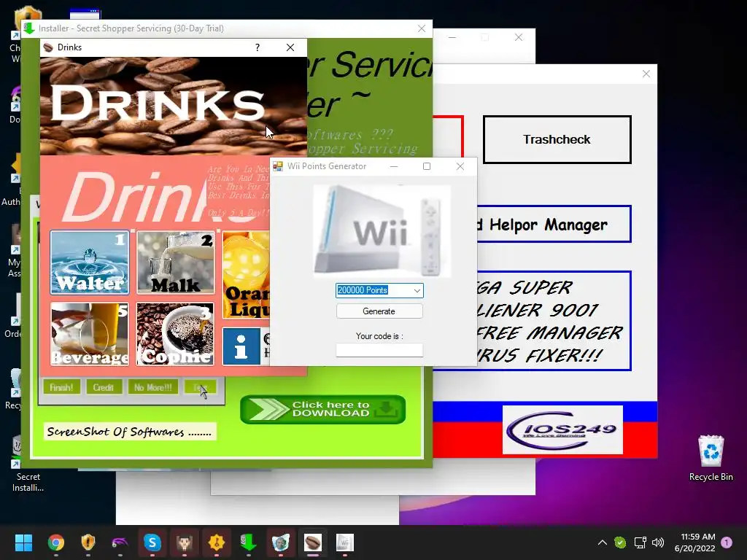Open the notification badge in the taskbar
Viewport: 747px width, 560px height.
(x=727, y=542)
